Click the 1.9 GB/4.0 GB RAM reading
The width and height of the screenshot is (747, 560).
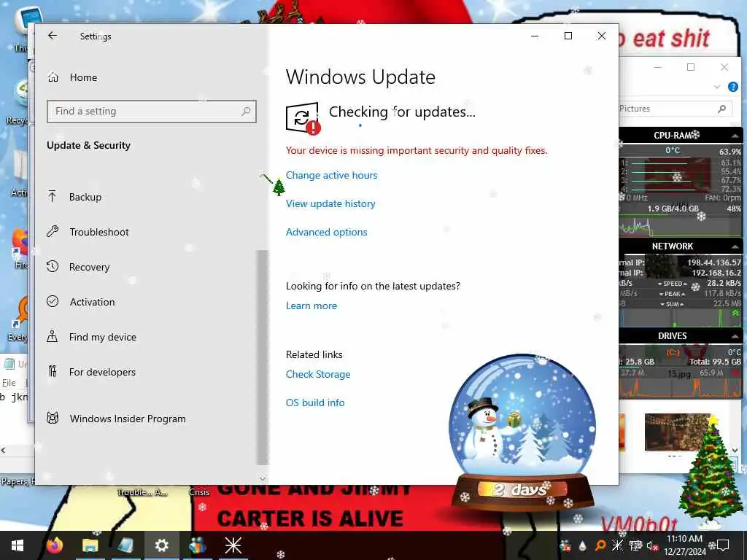673,209
